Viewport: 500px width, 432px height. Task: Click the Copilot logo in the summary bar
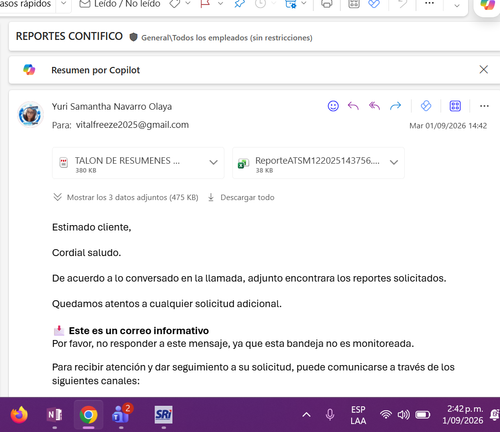(29, 70)
